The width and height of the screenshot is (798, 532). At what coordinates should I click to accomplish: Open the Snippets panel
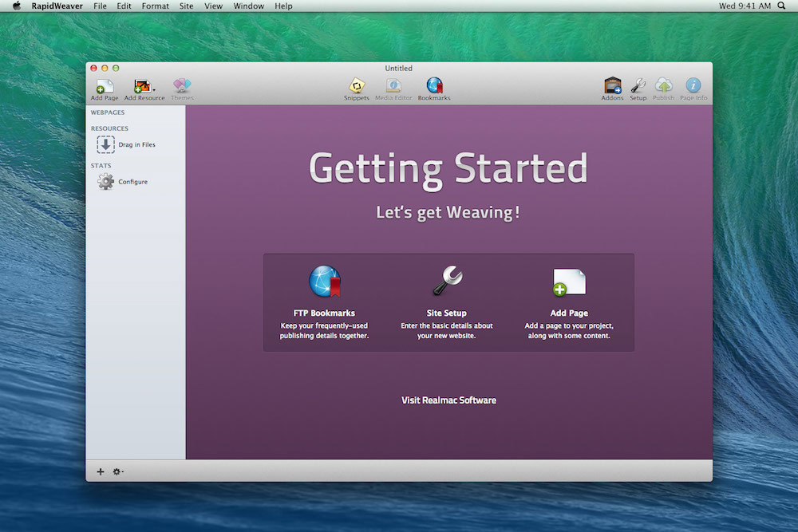click(356, 85)
